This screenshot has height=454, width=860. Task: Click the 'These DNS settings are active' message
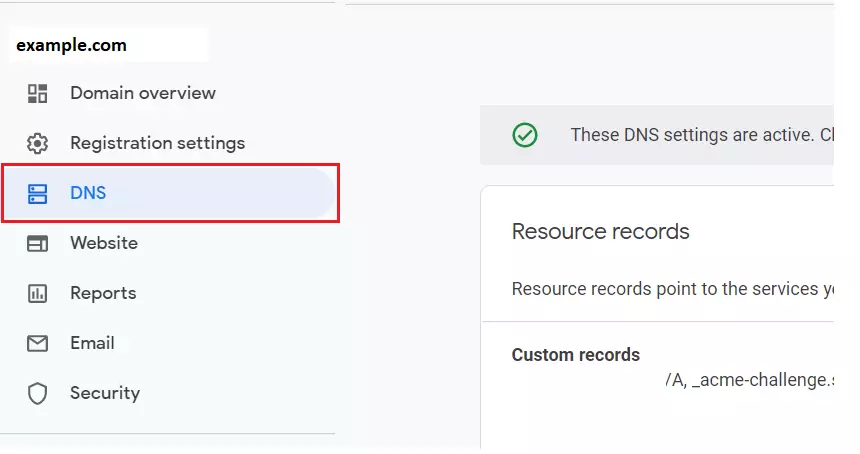click(702, 135)
